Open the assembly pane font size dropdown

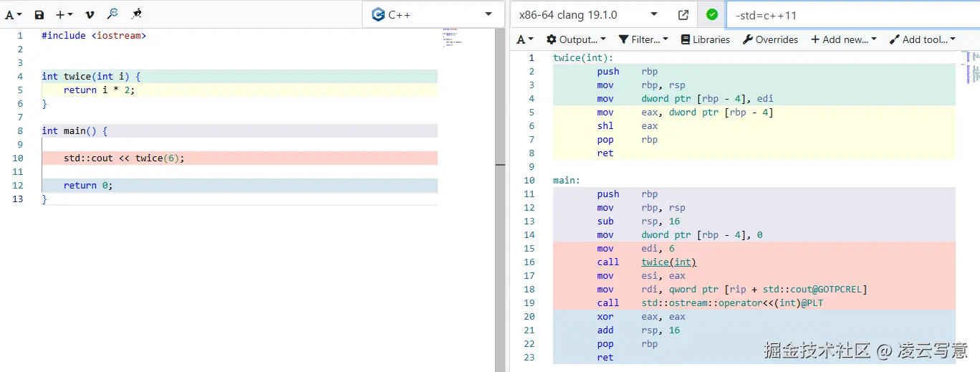(525, 39)
